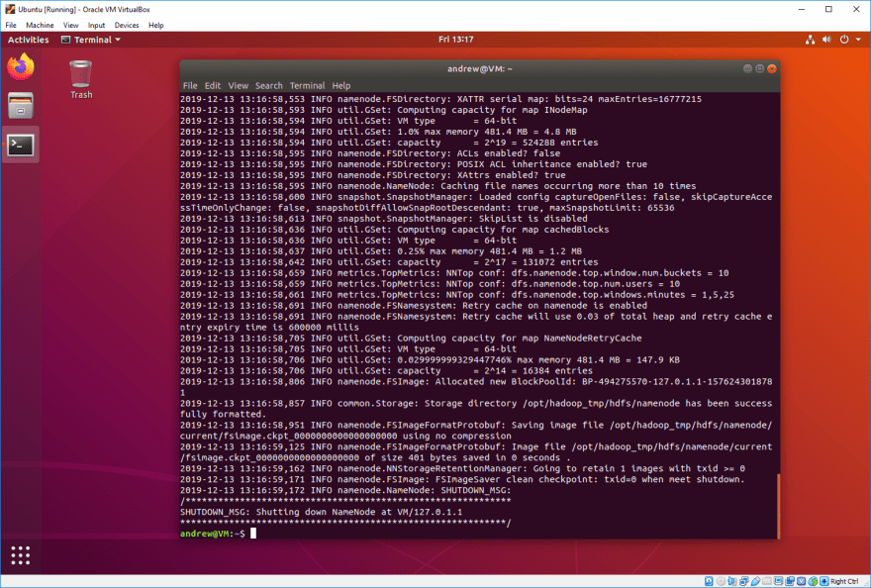Click the 'Going to retain 1 images' line
871x588 pixels.
[x=462, y=468]
